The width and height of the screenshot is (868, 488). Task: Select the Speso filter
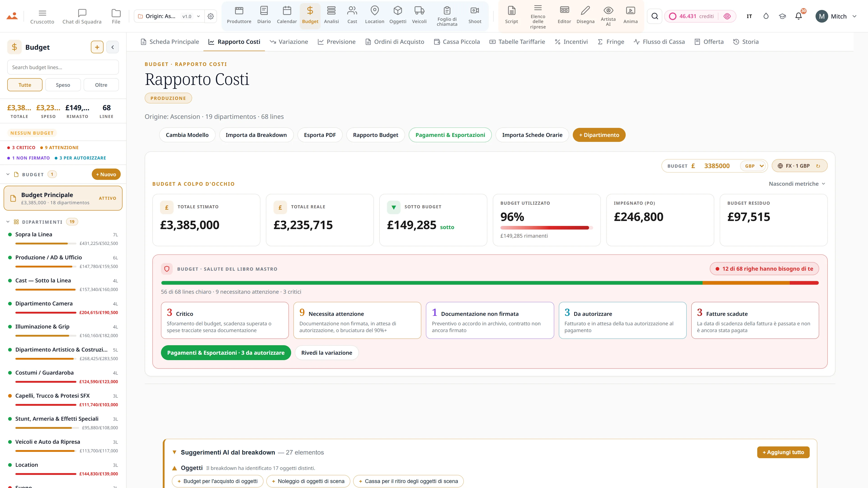click(63, 85)
